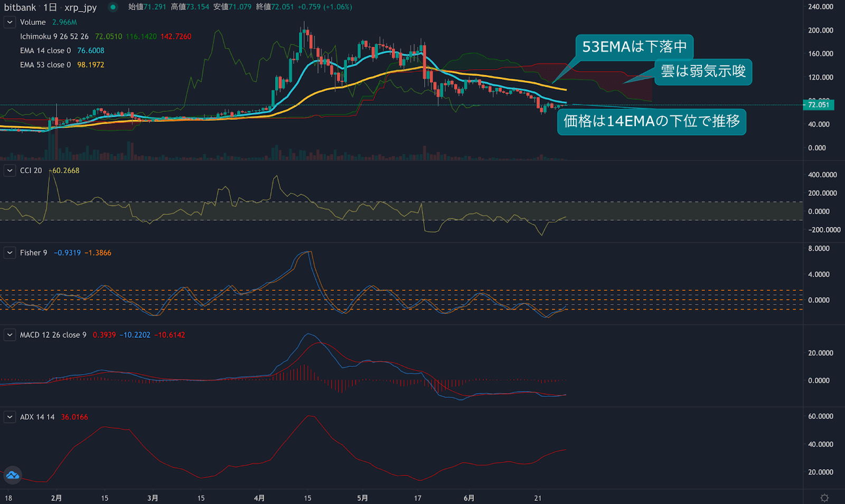Collapse the Volume legend chevron
845x504 pixels.
pyautogui.click(x=10, y=22)
